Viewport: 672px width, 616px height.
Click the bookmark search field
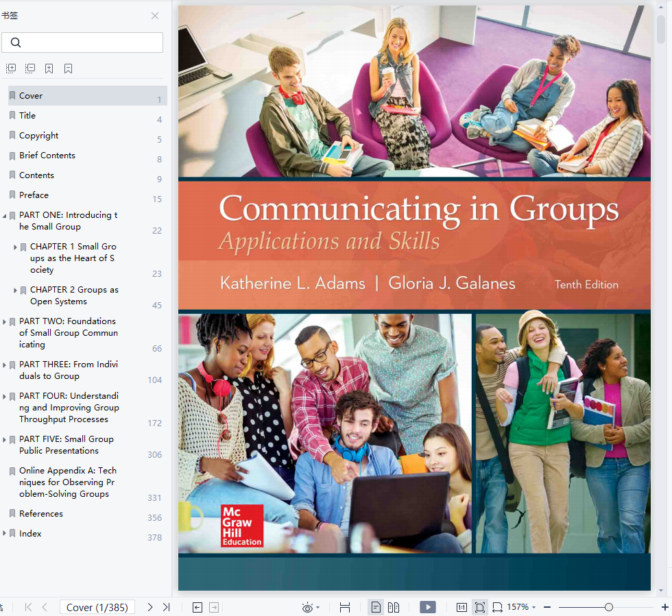click(82, 42)
